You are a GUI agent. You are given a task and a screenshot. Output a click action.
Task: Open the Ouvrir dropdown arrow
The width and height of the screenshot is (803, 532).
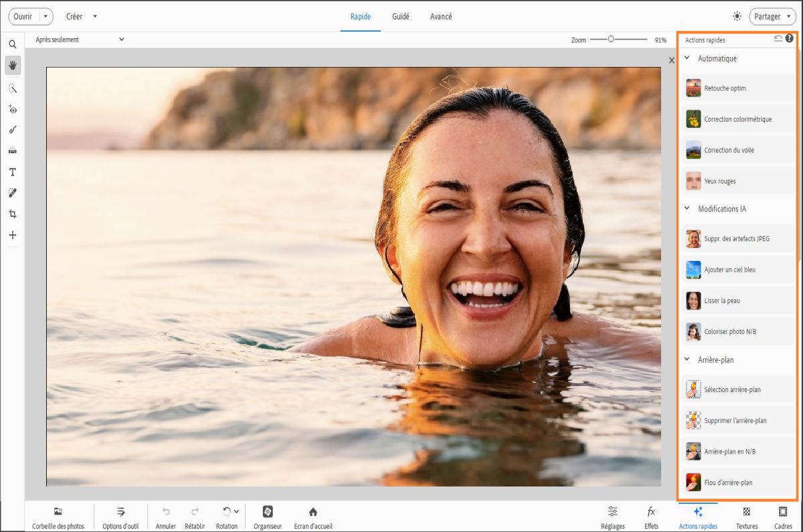(45, 16)
